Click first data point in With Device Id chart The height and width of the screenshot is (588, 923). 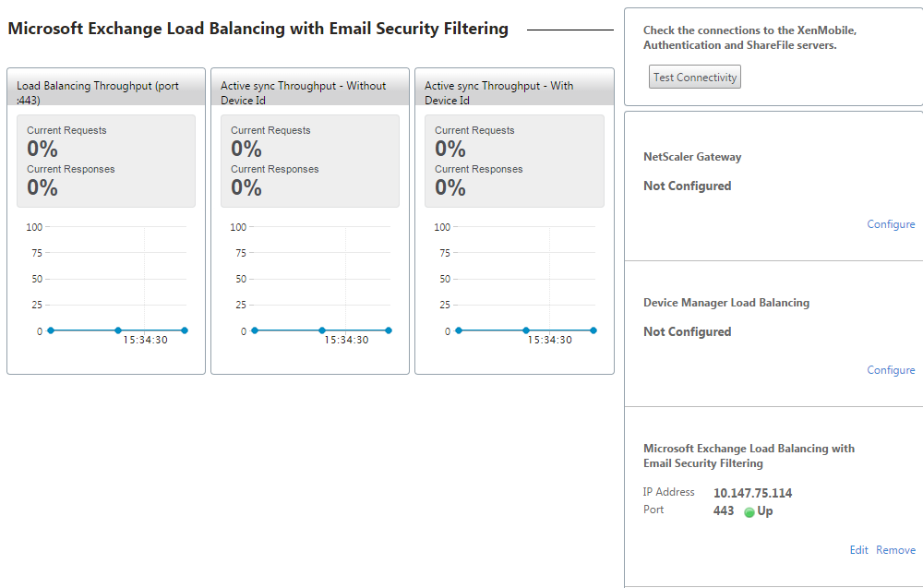click(459, 330)
